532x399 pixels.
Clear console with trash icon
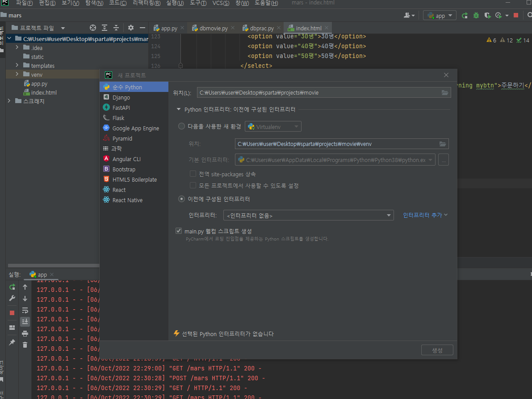(x=25, y=345)
